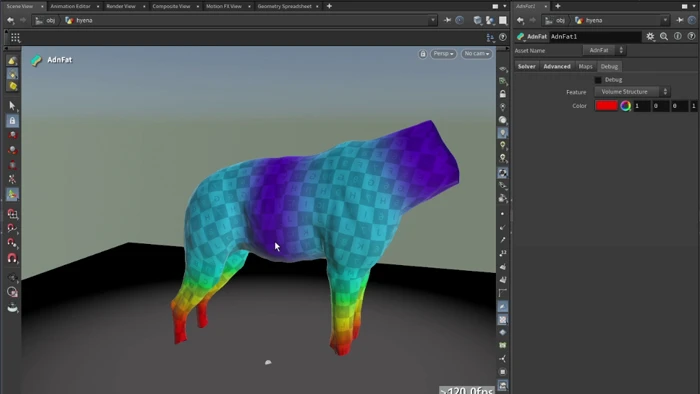The width and height of the screenshot is (700, 394).
Task: Open the Persp view dropdown
Action: [x=443, y=54]
